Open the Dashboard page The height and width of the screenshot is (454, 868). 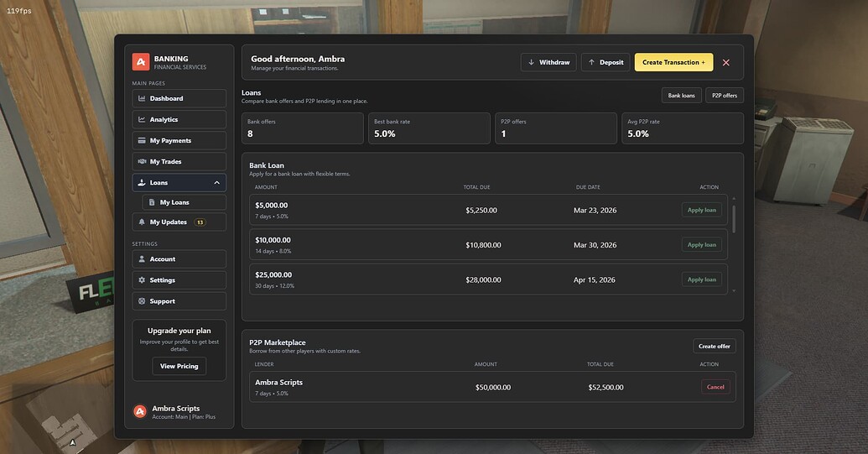[x=179, y=98]
